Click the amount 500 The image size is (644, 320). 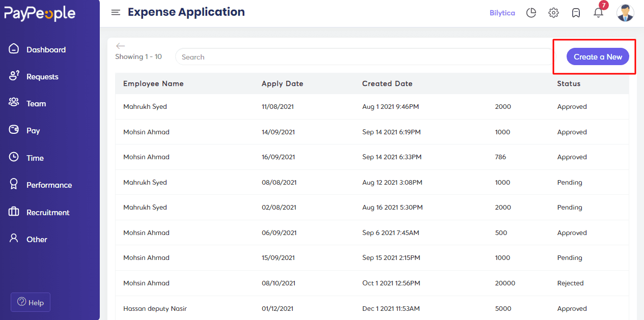coord(501,232)
